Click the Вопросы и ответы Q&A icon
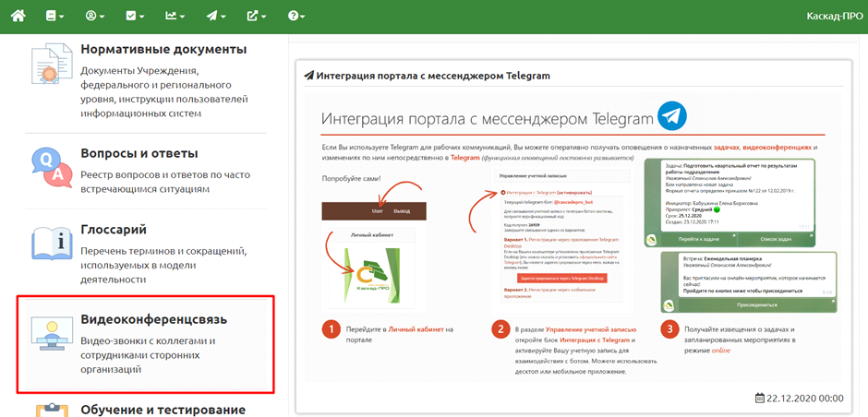 tap(52, 168)
